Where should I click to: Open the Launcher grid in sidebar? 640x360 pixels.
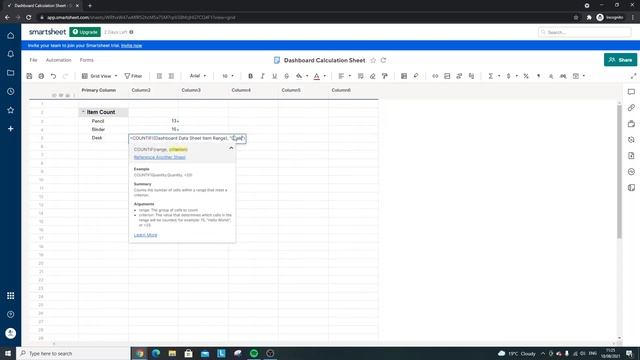(x=11, y=296)
